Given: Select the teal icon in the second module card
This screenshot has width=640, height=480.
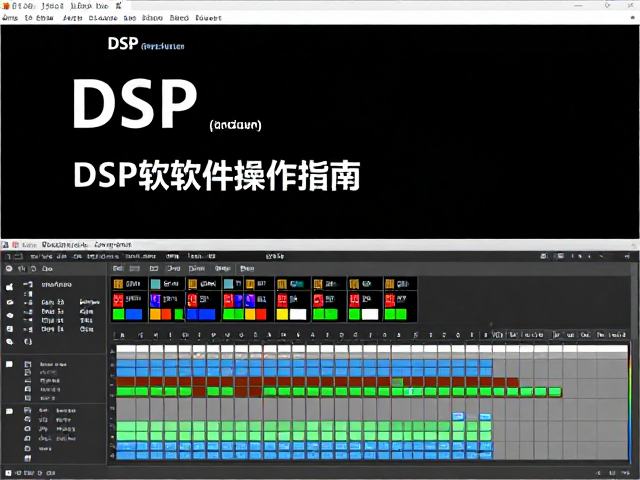Looking at the screenshot, I should (155, 284).
